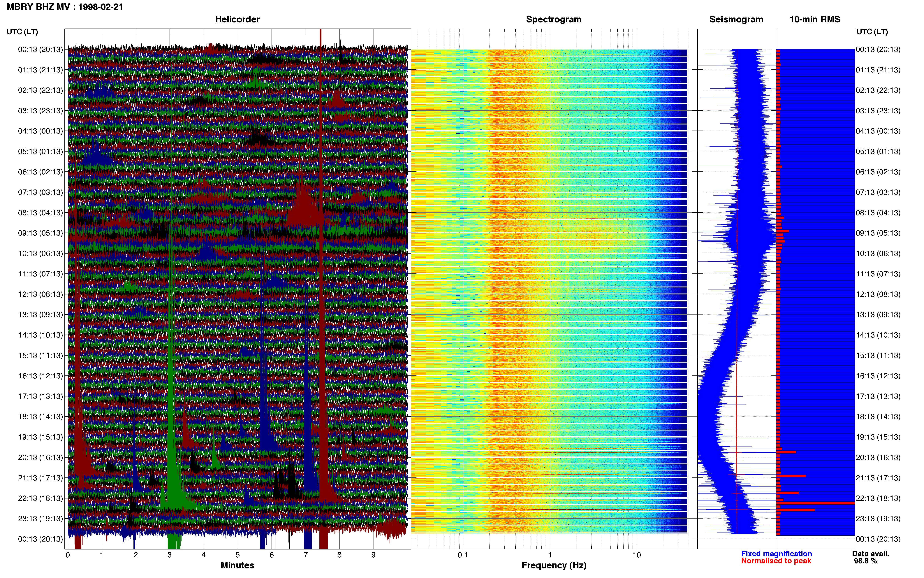
Task: Click minute tick 9 on helicorder axis
Action: [373, 555]
